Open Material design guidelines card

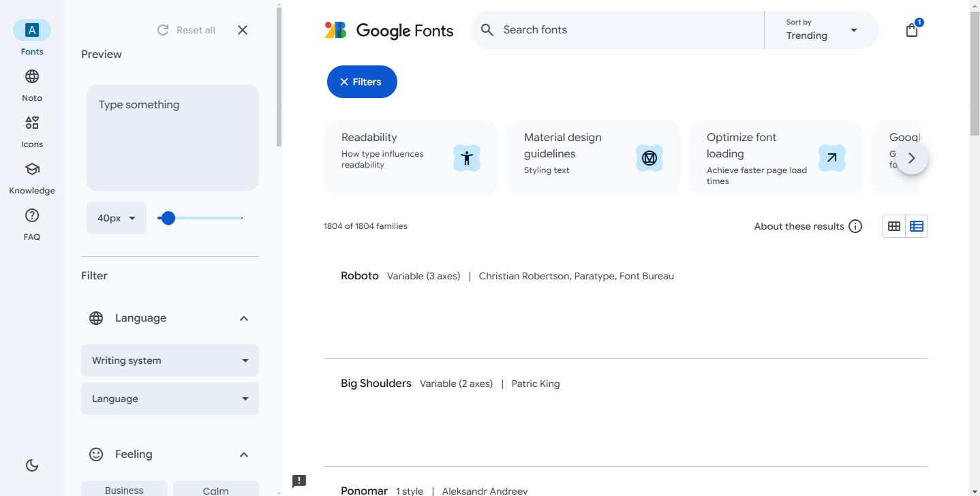[594, 158]
